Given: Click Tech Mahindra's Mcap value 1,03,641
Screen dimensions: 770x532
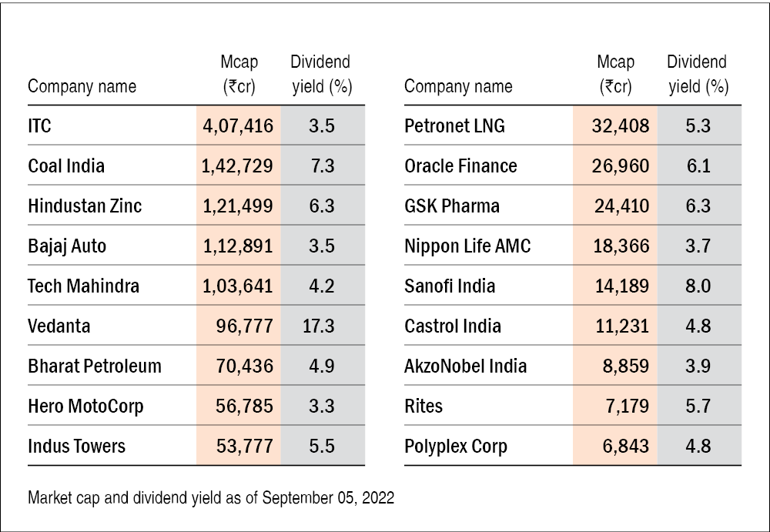Looking at the screenshot, I should 237,286.
